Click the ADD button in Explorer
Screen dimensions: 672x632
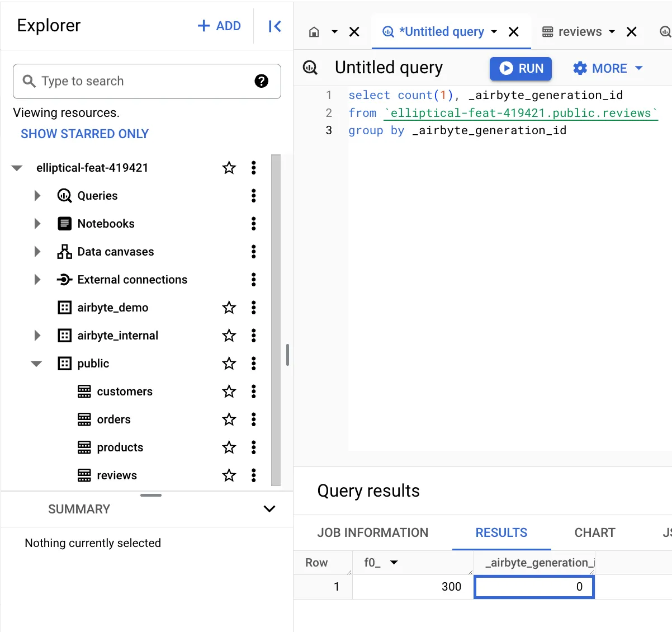[219, 26]
